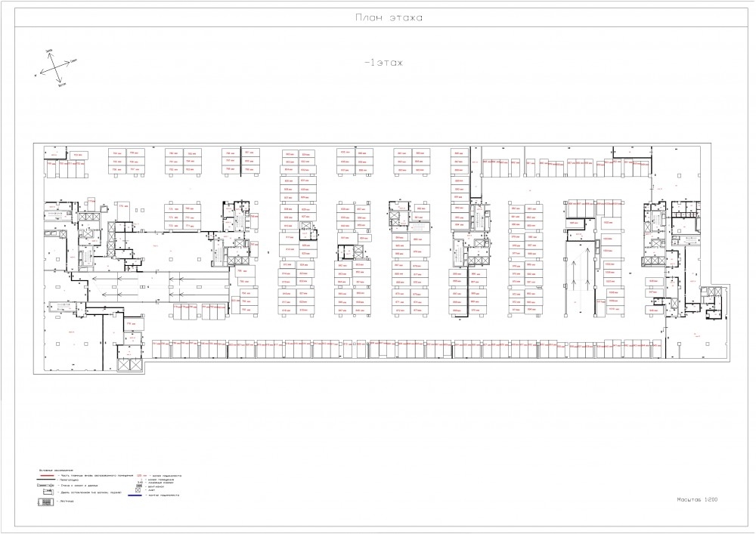Click the red line sample in legend
The height and width of the screenshot is (534, 756).
(x=47, y=475)
